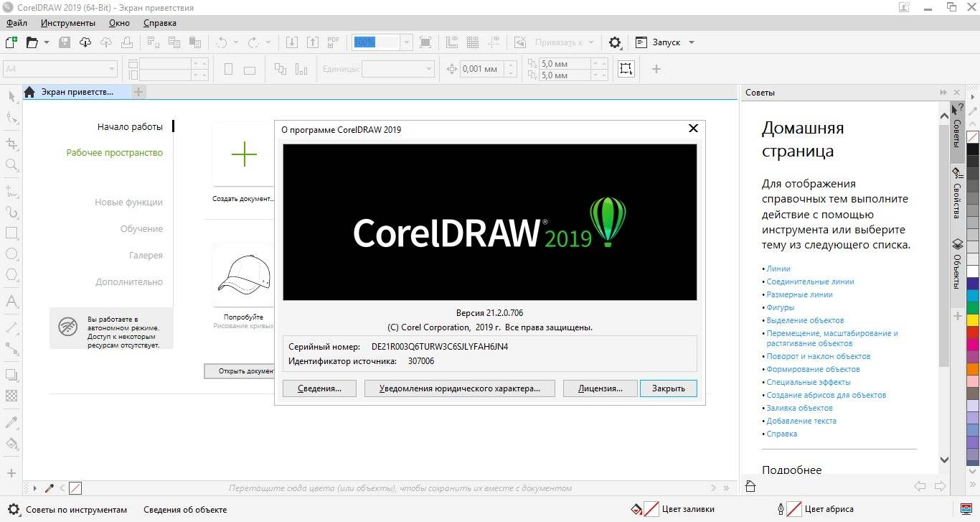The height and width of the screenshot is (522, 980).
Task: Open the Заливка объектов help link
Action: pyautogui.click(x=799, y=408)
